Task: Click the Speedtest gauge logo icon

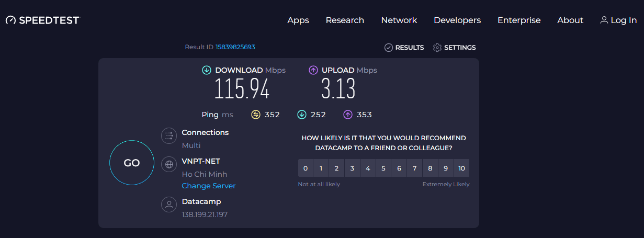Action: 11,20
